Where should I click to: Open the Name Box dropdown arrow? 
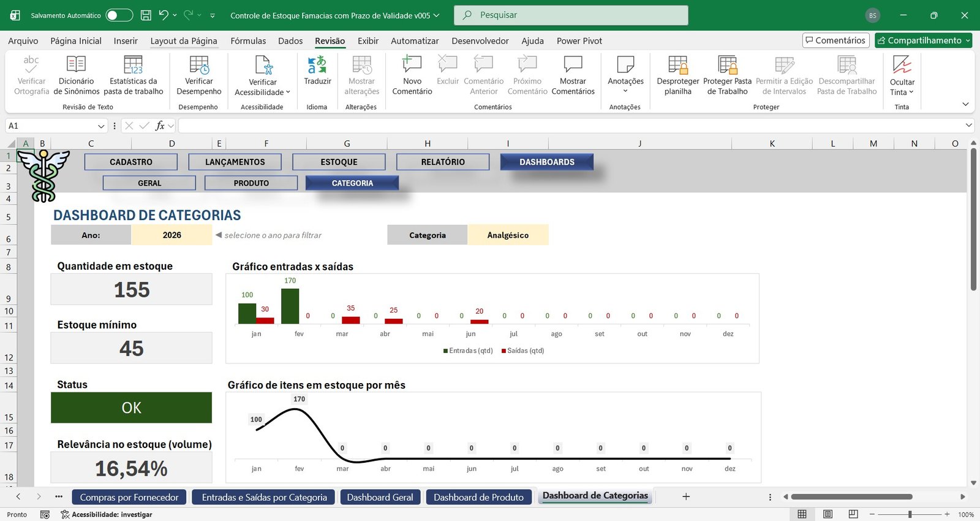pos(102,126)
